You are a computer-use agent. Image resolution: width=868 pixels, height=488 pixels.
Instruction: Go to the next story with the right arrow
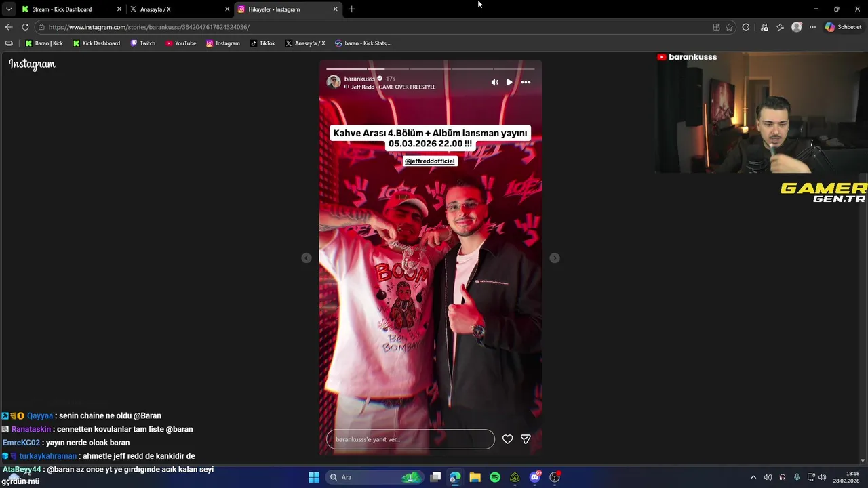tap(555, 258)
